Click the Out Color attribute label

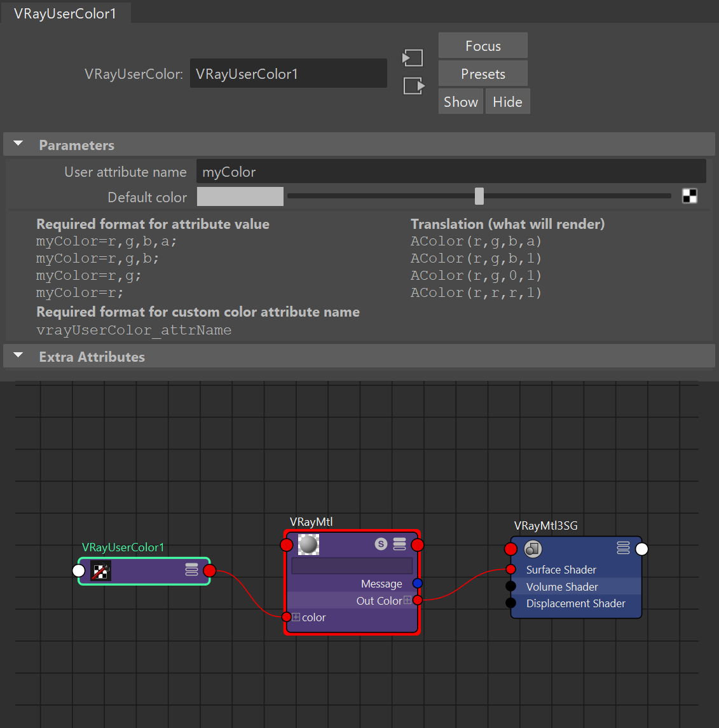pyautogui.click(x=379, y=601)
